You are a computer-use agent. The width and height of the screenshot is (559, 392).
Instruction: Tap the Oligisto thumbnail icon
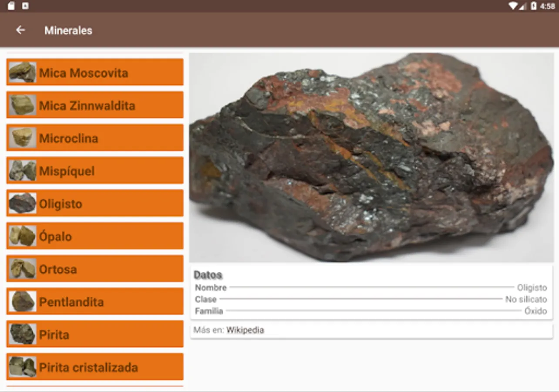coord(23,203)
